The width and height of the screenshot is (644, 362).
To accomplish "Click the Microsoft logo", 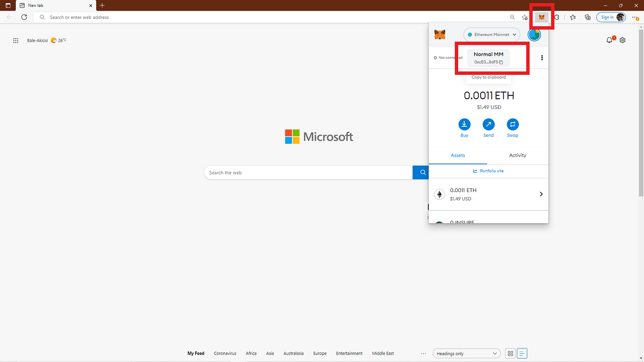I will pyautogui.click(x=319, y=136).
